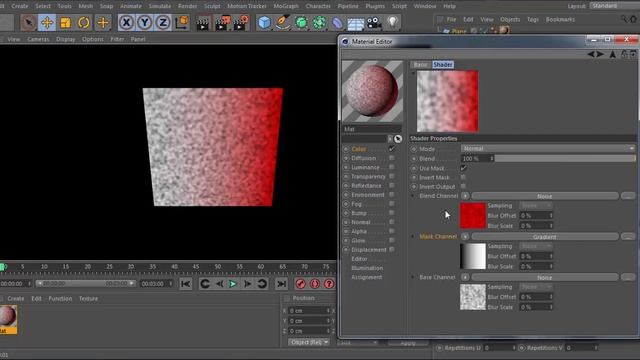This screenshot has width=640, height=360.
Task: Open Blend Channel Sampling dropdown
Action: 536,205
